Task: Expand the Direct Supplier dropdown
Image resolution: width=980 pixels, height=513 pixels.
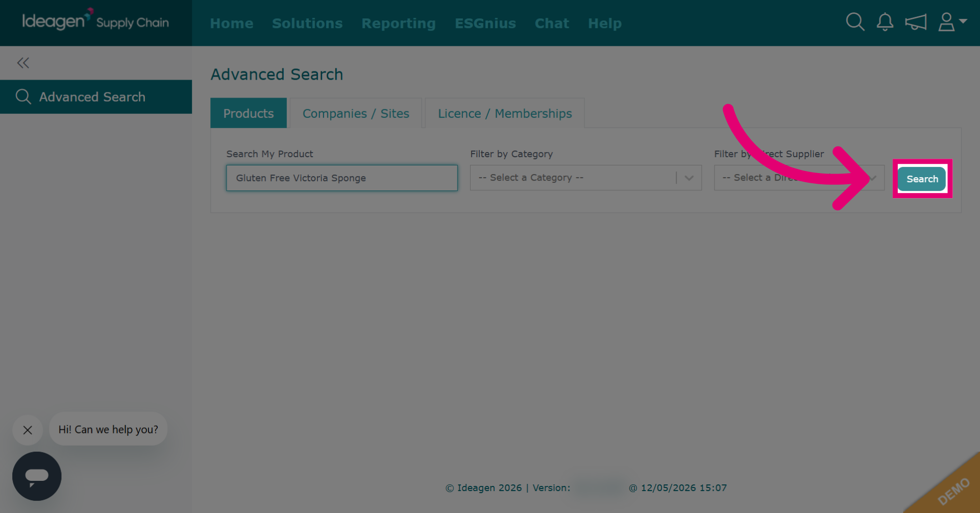Action: click(799, 178)
